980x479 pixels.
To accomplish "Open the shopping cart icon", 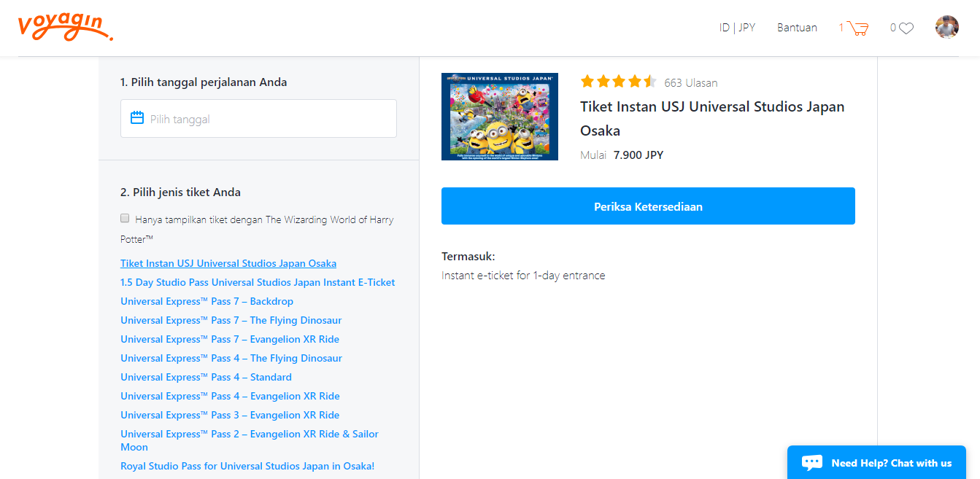I will tap(858, 28).
